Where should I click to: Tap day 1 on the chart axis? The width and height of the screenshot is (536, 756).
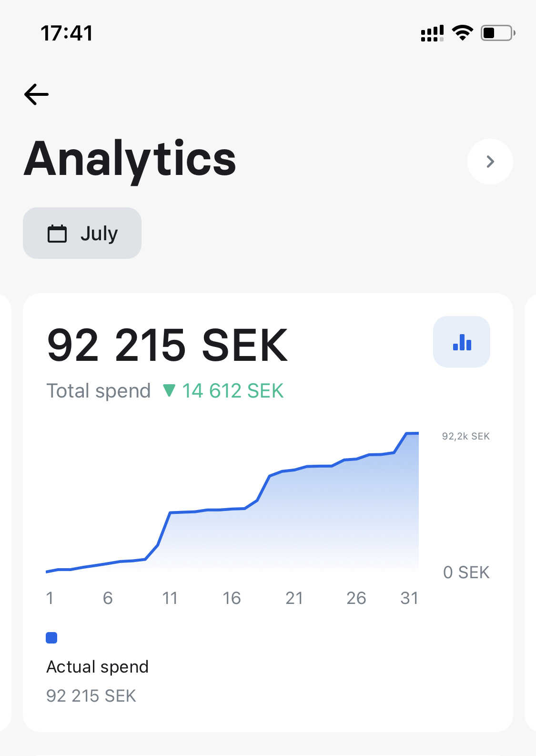click(50, 598)
